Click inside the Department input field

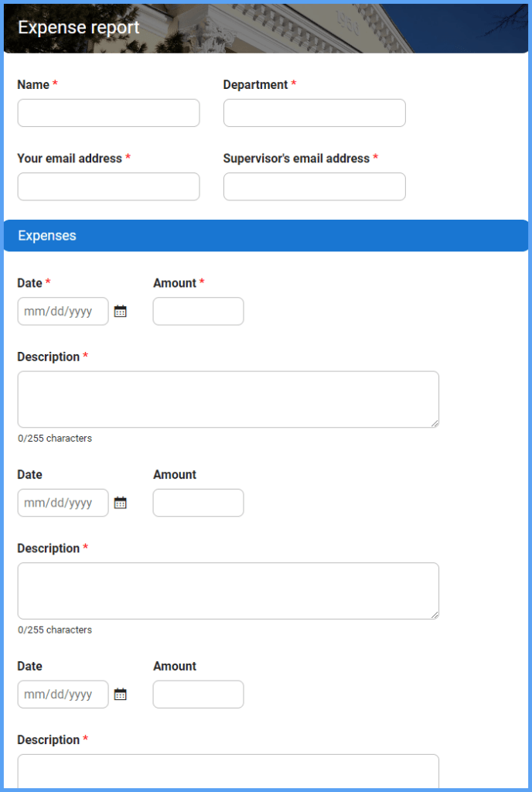click(x=313, y=112)
